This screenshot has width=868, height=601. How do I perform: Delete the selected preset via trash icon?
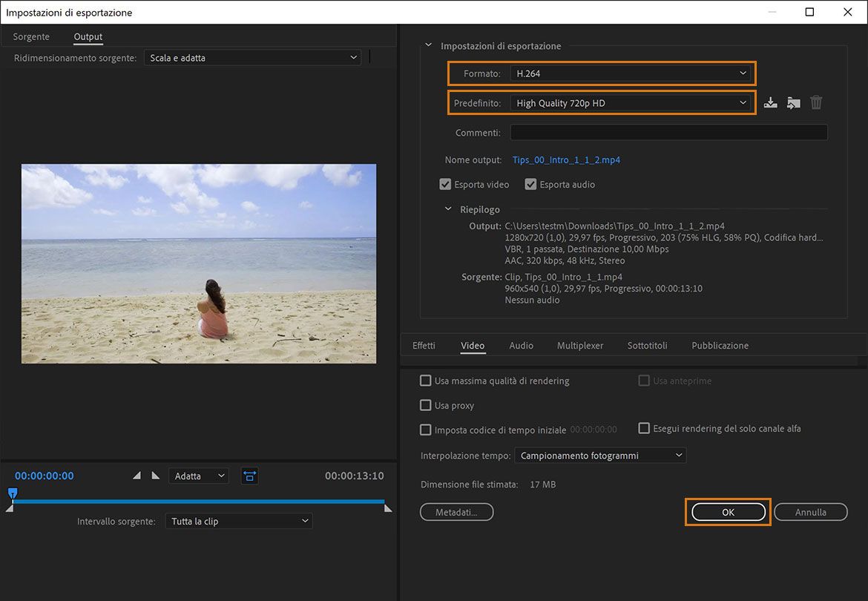coord(816,102)
